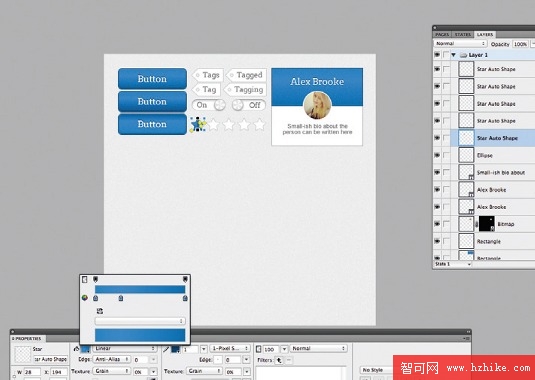The height and width of the screenshot is (380, 535).
Task: Click the fill paint bucket icon in Properties
Action: click(76, 349)
